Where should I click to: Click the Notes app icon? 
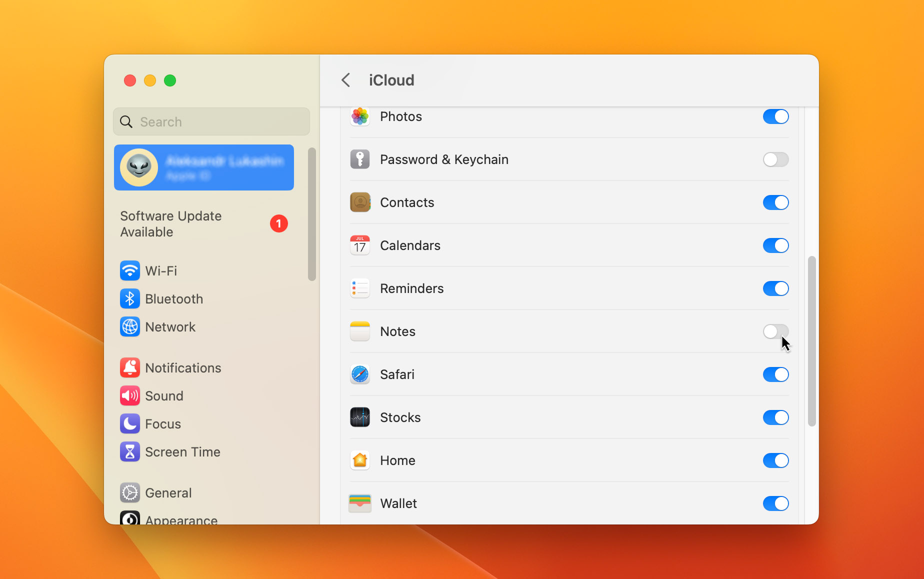[360, 331]
